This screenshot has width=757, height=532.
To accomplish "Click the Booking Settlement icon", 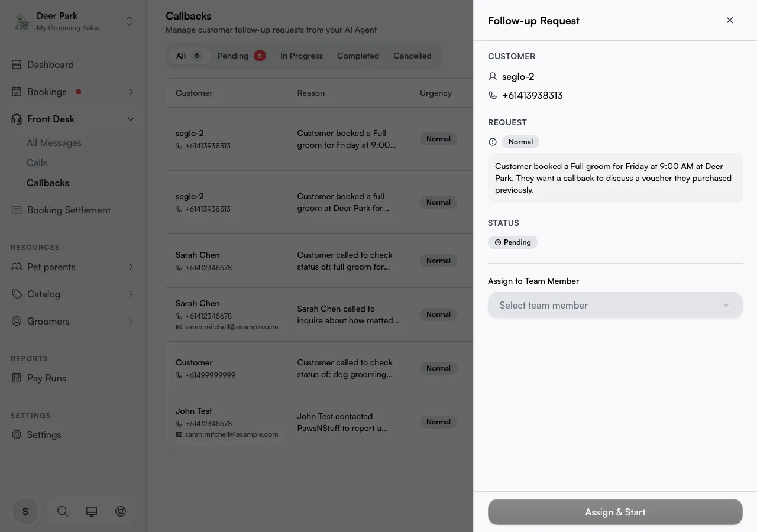I will pos(17,210).
